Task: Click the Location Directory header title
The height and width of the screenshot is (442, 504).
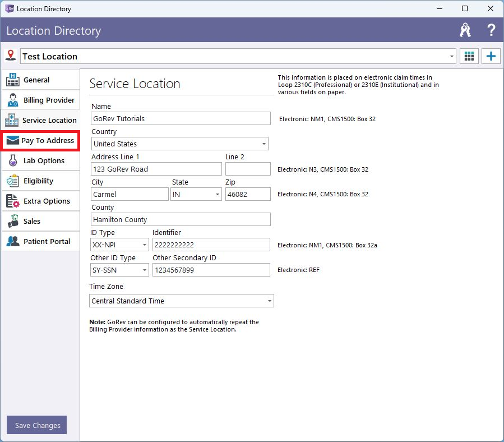Action: tap(54, 30)
